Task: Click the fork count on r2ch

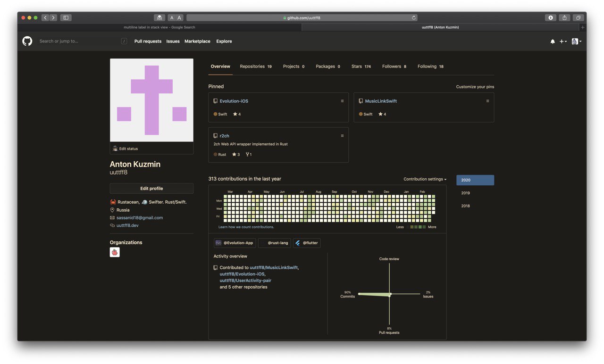Action: point(249,155)
